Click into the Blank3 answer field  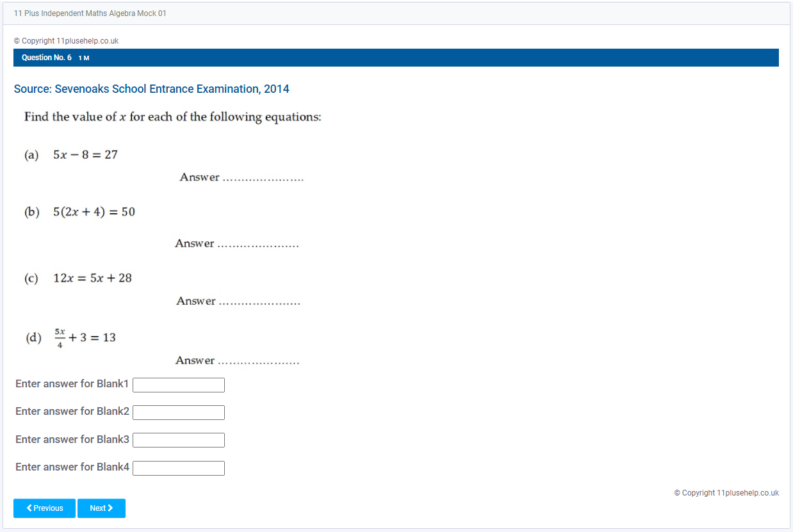pos(178,440)
